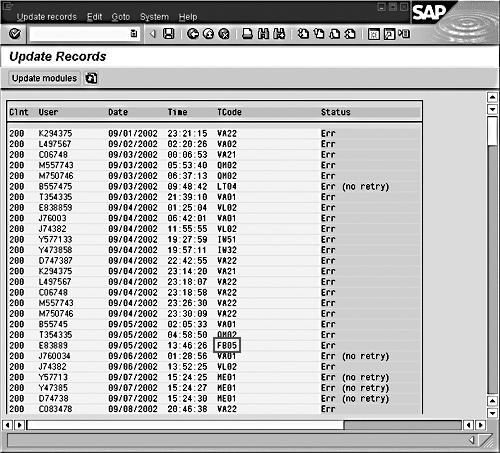Open the Update records menu

pyautogui.click(x=47, y=17)
